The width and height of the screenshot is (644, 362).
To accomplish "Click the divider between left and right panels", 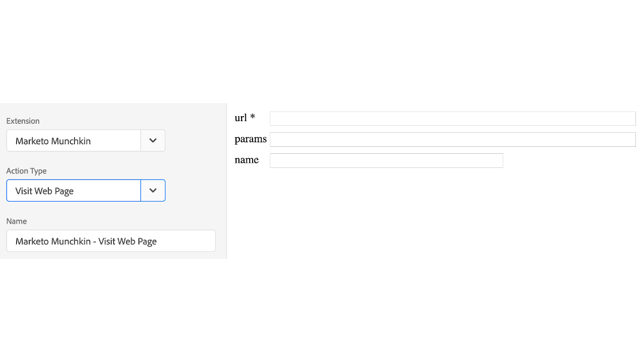I will click(226, 181).
